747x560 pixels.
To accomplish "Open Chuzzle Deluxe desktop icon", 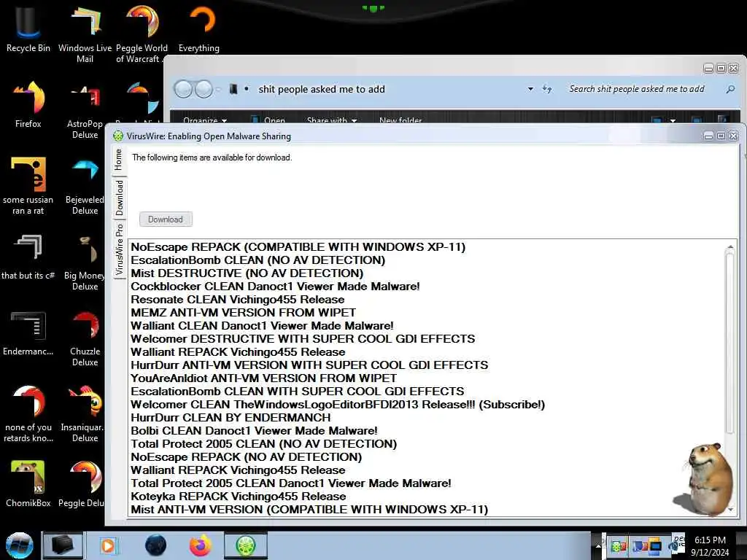I will click(85, 338).
